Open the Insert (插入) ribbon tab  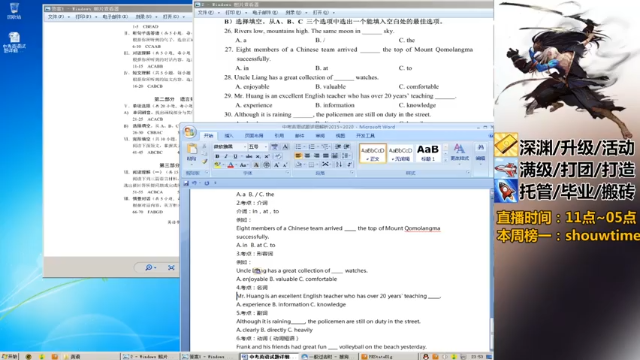click(229, 136)
